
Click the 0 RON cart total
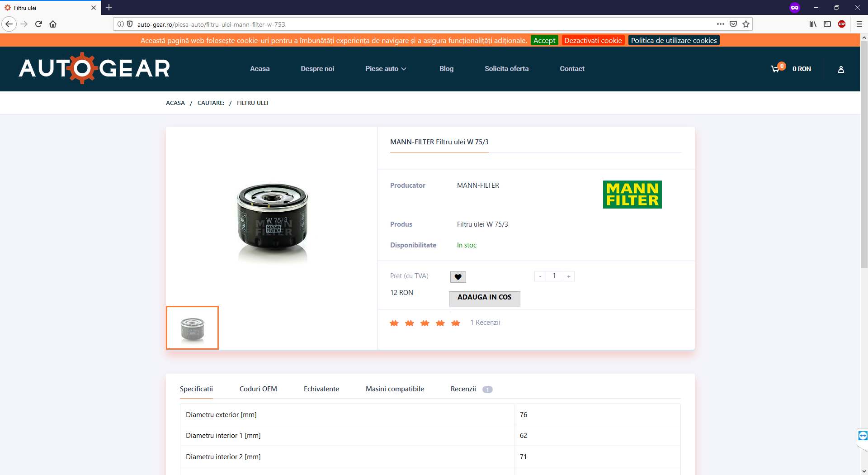(802, 69)
